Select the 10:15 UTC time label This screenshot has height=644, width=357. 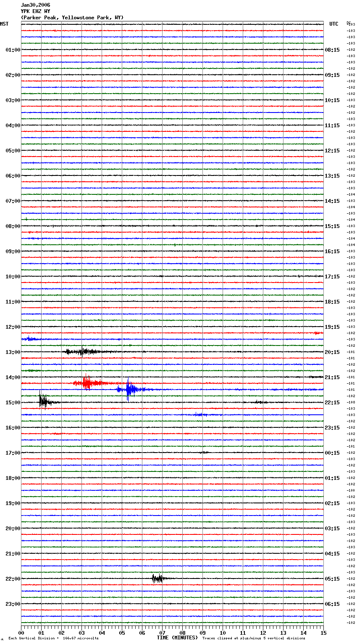point(332,100)
